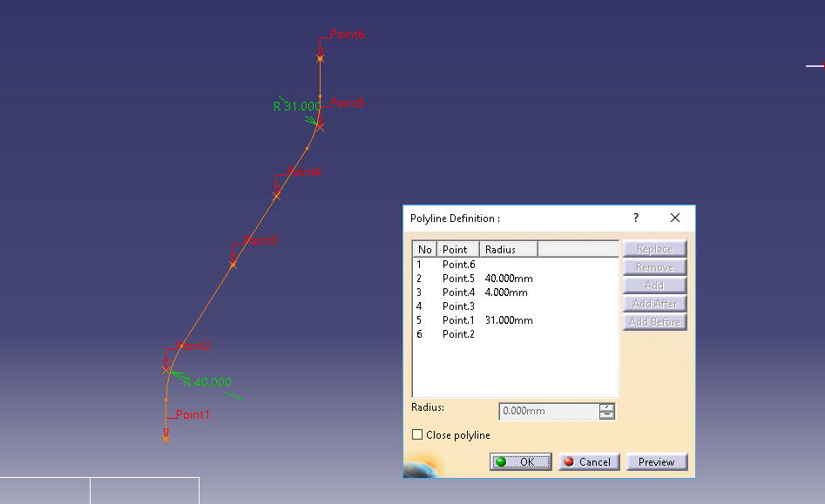
Task: Click the green R 40.000 dimension
Action: (208, 383)
